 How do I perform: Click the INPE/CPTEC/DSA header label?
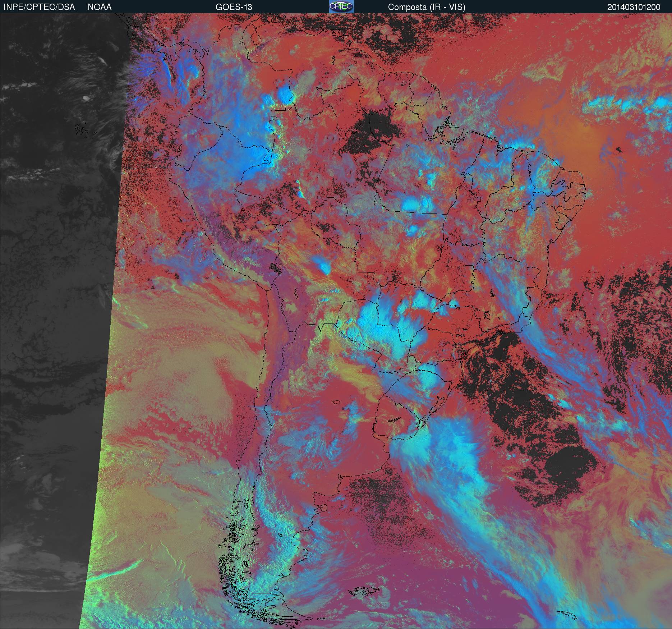[x=39, y=7]
